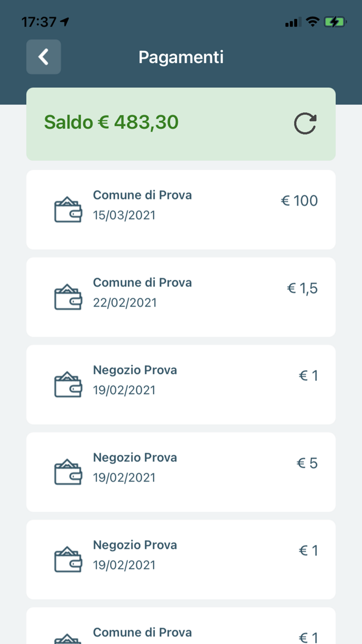Open the Comune di Prova € 1,5 payment
The width and height of the screenshot is (362, 644).
pyautogui.click(x=181, y=297)
